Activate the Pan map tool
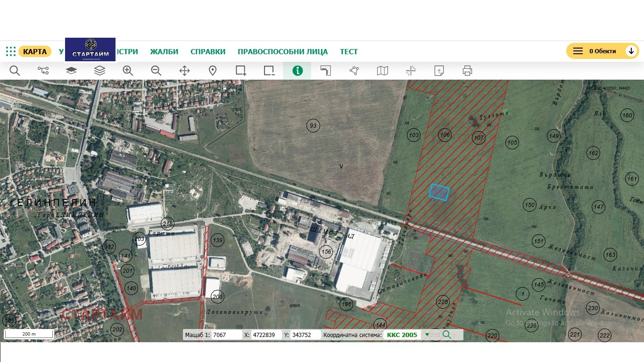The width and height of the screenshot is (644, 362). point(184,71)
